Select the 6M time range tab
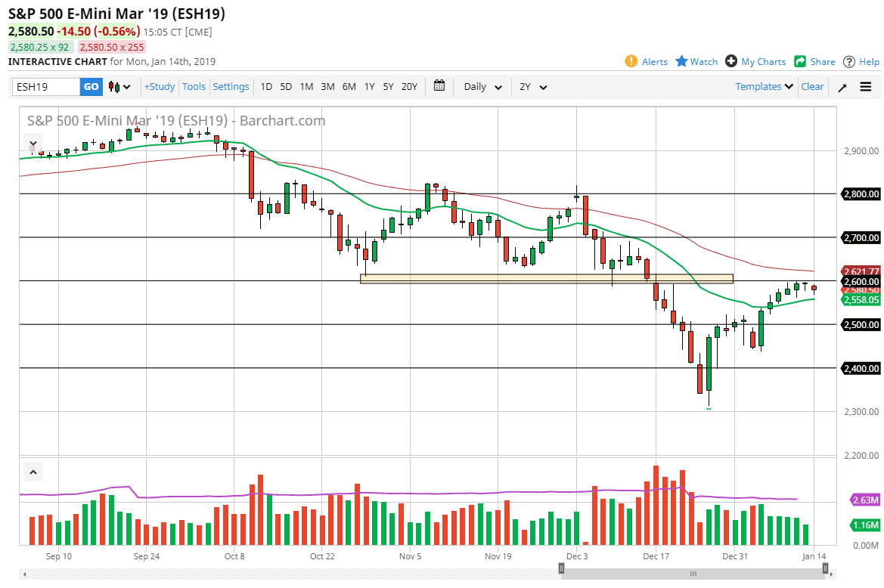Image resolution: width=884 pixels, height=588 pixels. pyautogui.click(x=349, y=87)
